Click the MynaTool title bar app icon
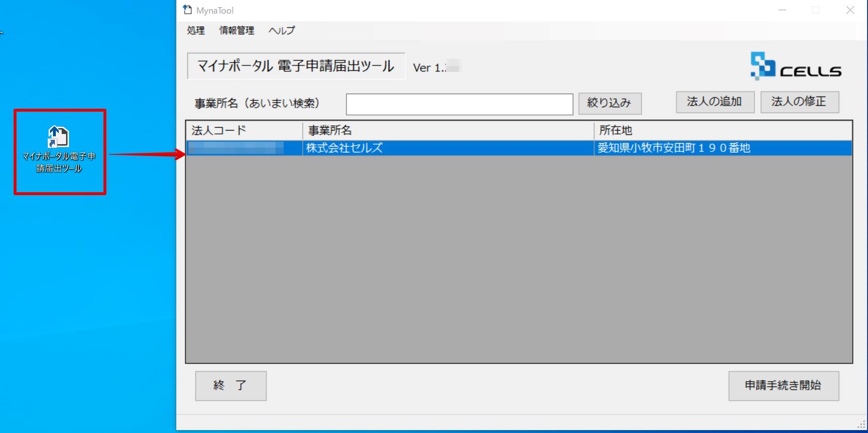The width and height of the screenshot is (868, 433). [x=187, y=10]
